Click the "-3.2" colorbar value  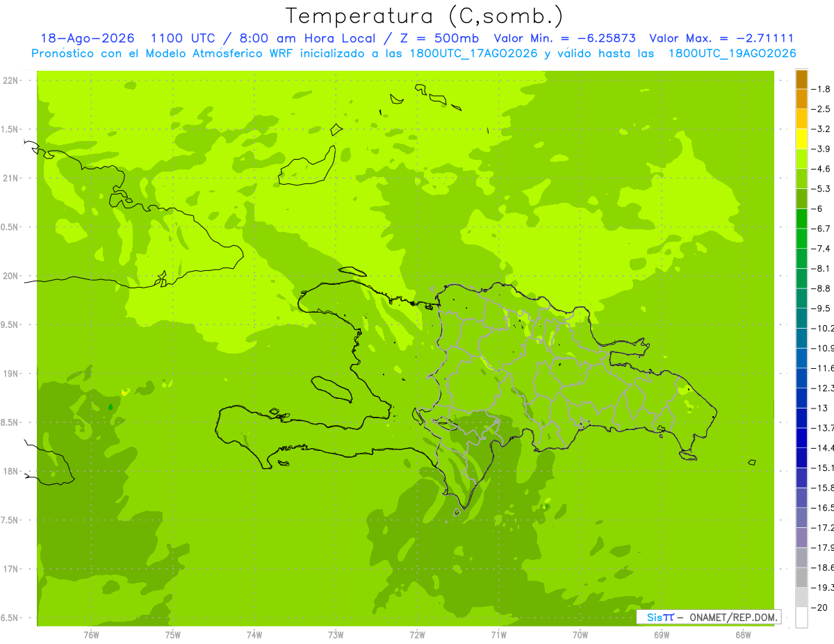[821, 129]
